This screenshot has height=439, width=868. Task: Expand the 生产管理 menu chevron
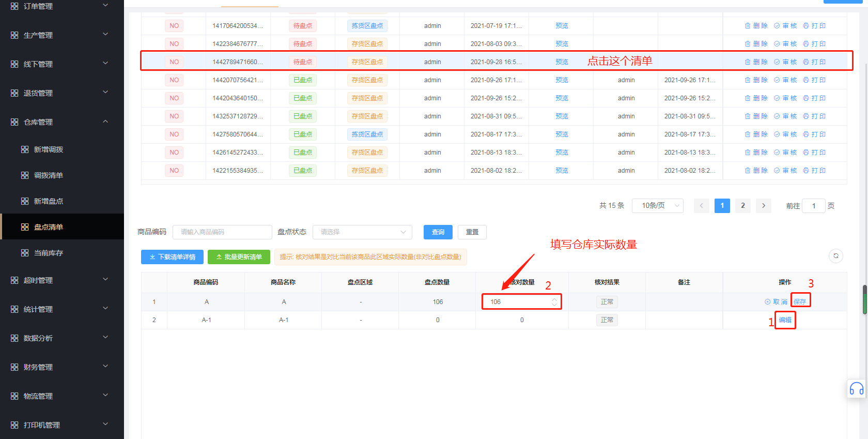point(105,34)
